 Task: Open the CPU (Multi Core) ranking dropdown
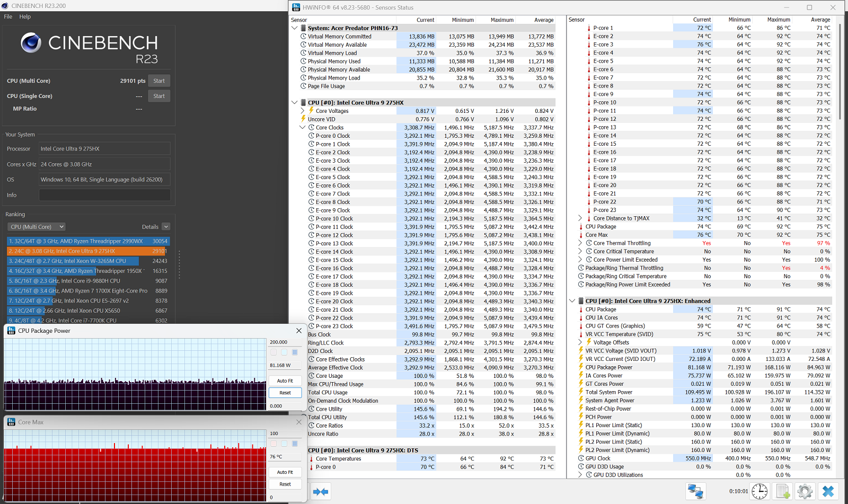coord(37,227)
